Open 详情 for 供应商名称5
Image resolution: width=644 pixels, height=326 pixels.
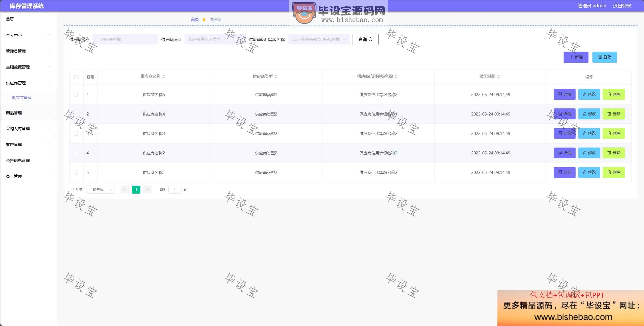(x=565, y=94)
